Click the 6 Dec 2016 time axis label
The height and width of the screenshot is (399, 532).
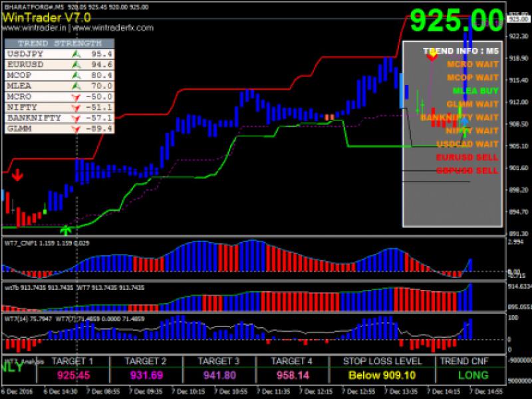click(x=17, y=392)
